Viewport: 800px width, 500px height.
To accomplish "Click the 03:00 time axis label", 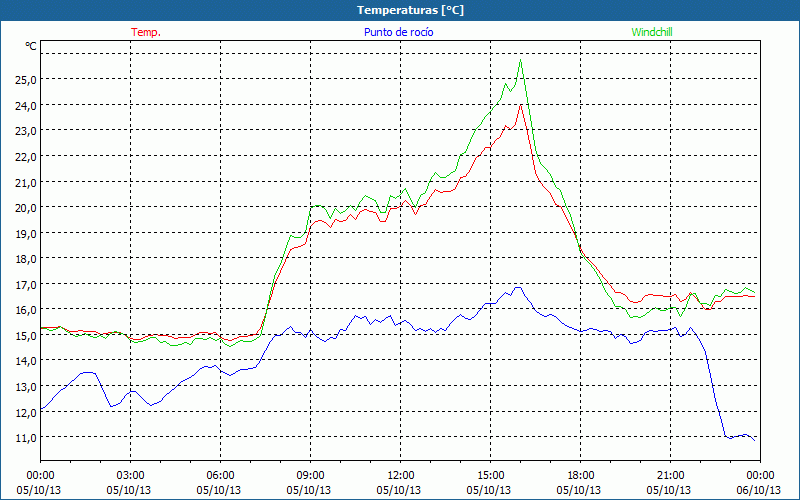I will click(131, 476).
